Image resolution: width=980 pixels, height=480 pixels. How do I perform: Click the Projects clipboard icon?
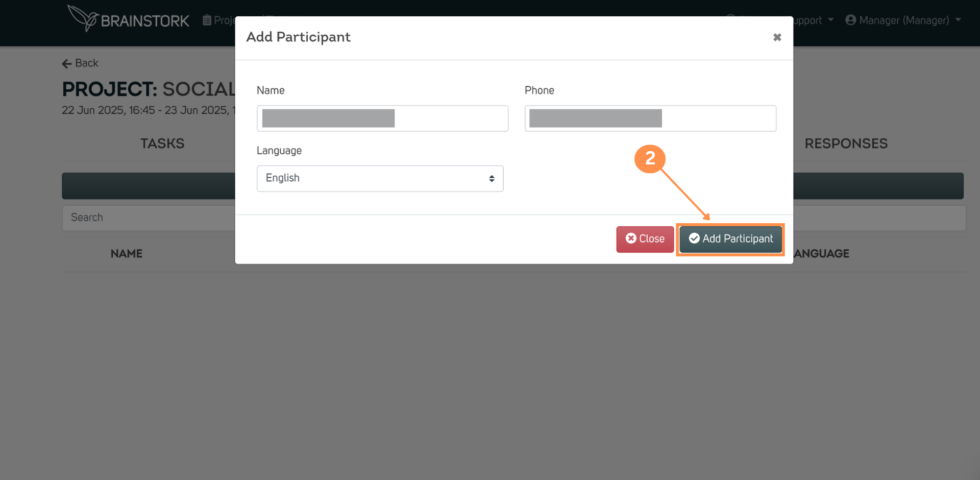click(x=207, y=20)
